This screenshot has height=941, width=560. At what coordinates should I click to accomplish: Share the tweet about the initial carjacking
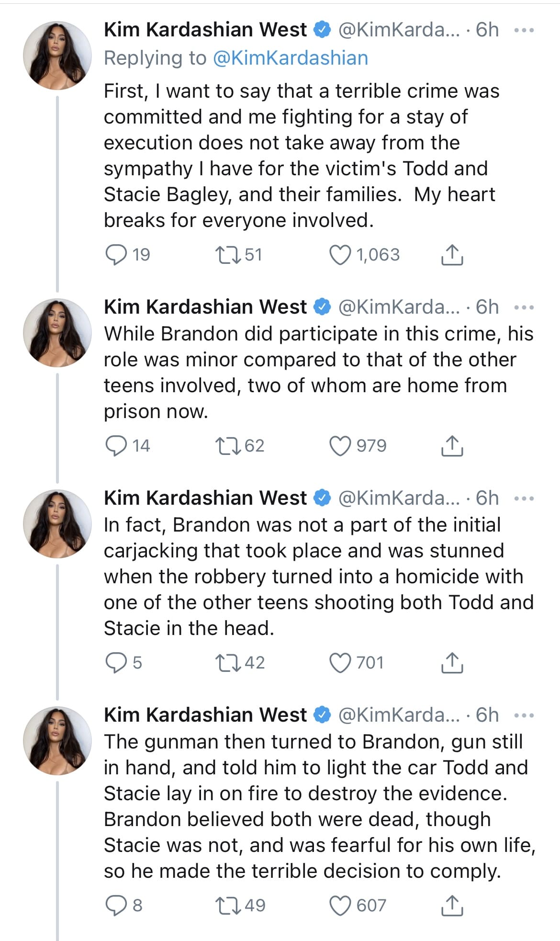(x=451, y=663)
